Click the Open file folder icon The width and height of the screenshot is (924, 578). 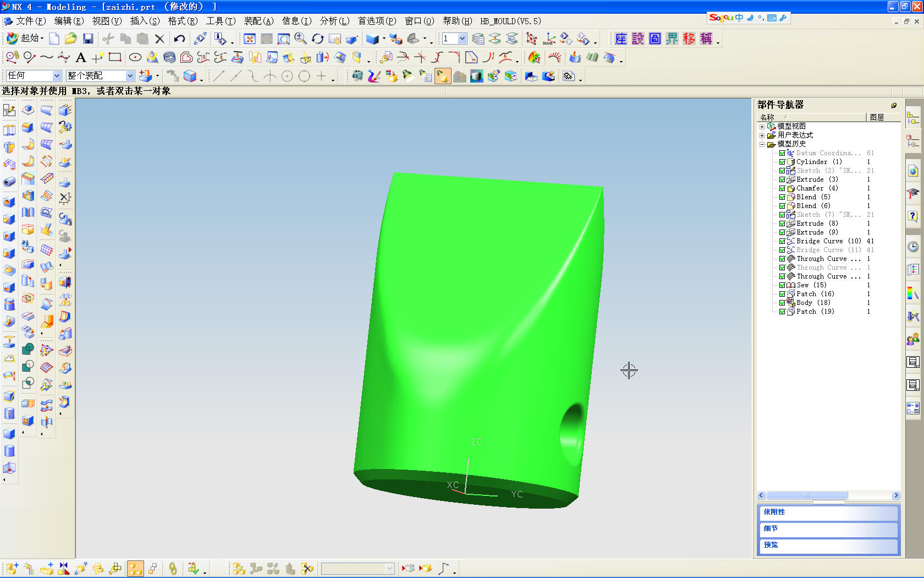[70, 39]
